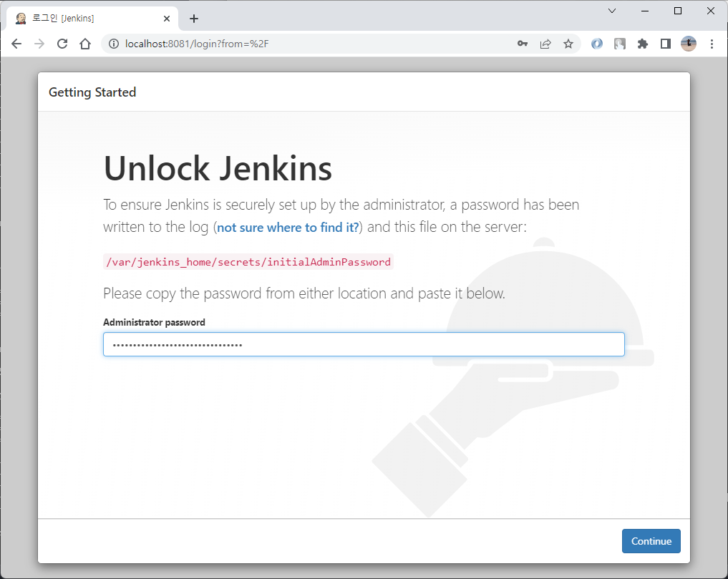Open the gray portrait extension icon
The image size is (728, 579).
pos(620,44)
